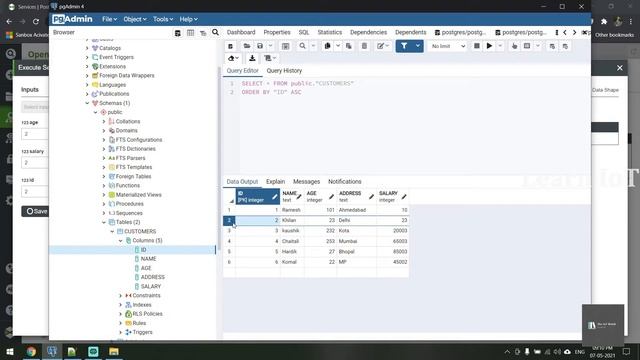Open the Notifications tab

click(x=344, y=182)
